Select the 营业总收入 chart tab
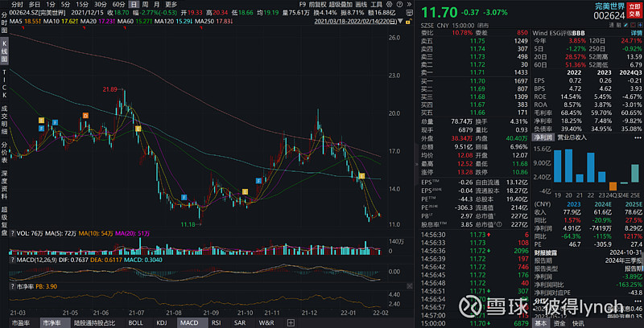Screen dimensions: 644x328 tap(572, 137)
